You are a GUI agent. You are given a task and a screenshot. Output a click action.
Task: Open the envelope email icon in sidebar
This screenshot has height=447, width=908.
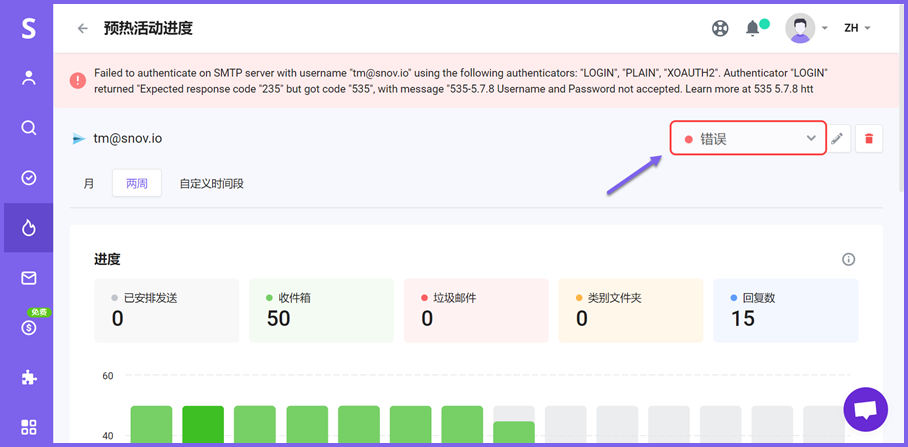[28, 279]
